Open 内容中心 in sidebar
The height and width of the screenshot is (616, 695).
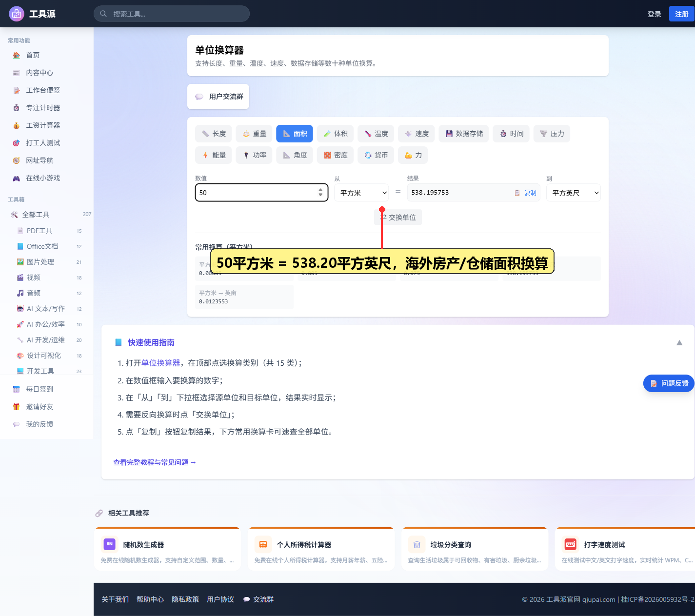coord(46,73)
